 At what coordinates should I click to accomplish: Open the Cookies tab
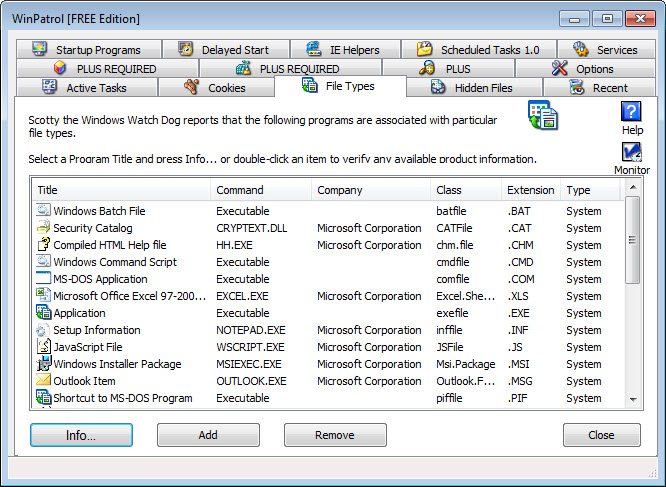[216, 87]
